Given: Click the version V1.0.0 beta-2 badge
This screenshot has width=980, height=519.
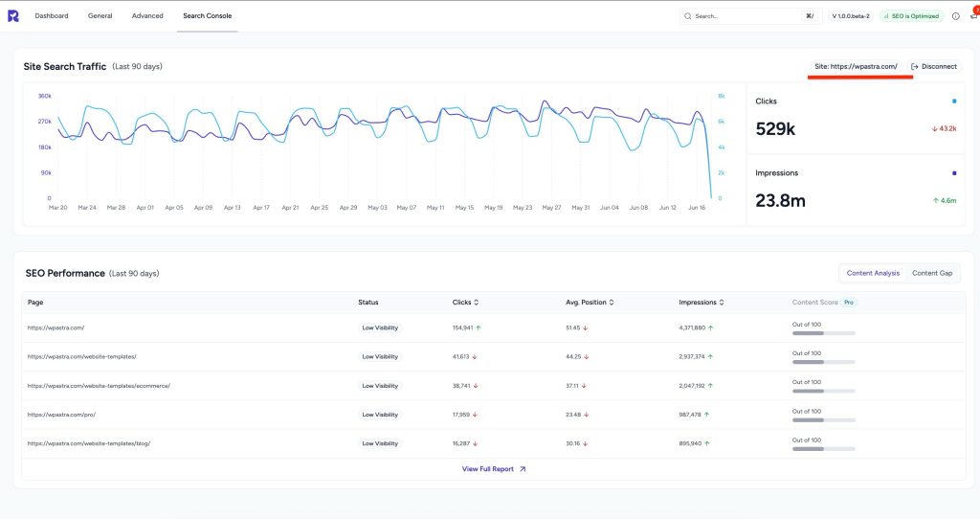Looking at the screenshot, I should (851, 16).
